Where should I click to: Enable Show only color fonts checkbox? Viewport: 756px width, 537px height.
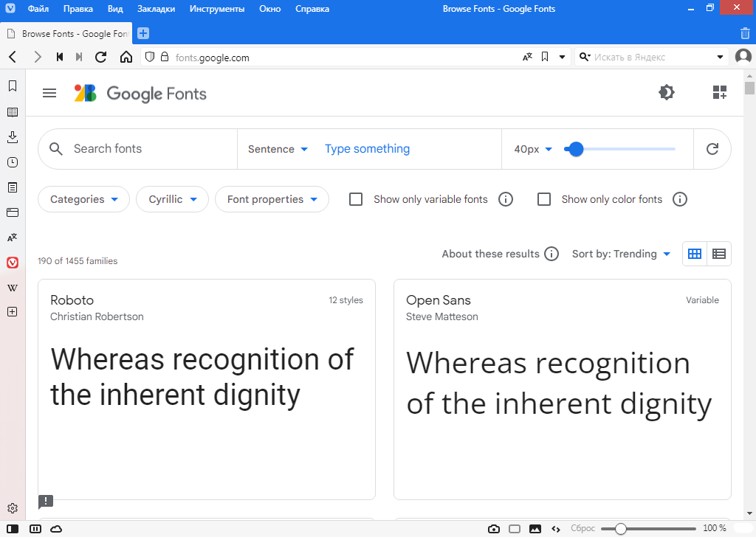[544, 199]
